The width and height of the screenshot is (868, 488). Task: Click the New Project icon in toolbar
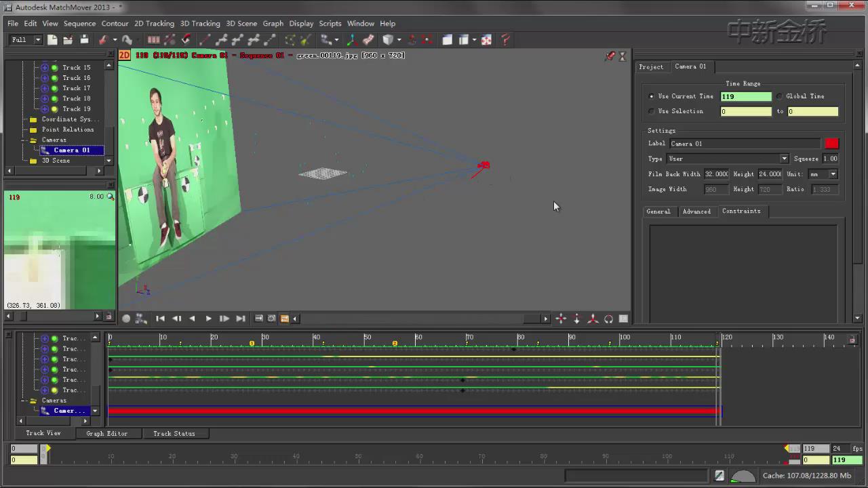52,40
